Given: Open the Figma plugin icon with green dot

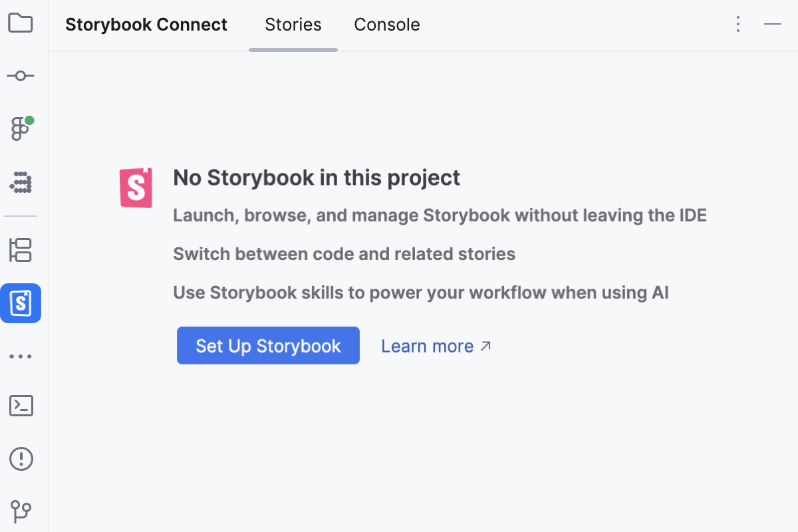Looking at the screenshot, I should 21,128.
